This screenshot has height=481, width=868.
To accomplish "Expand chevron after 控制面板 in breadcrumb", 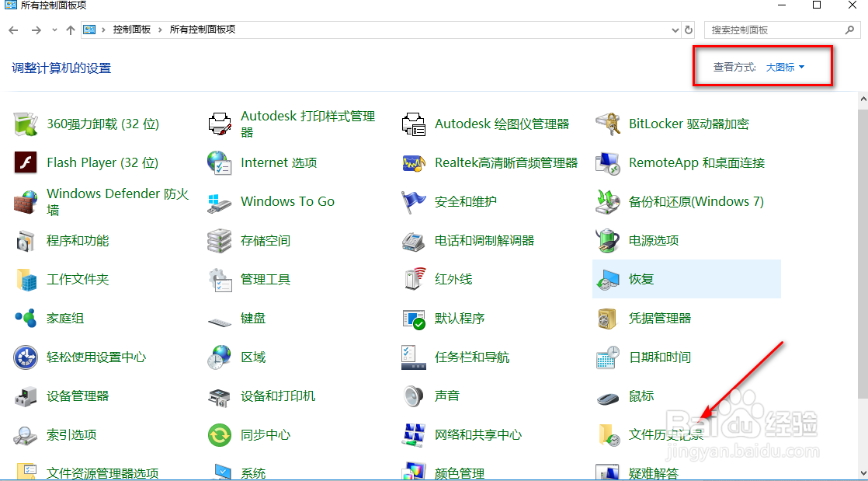I will coord(160,30).
